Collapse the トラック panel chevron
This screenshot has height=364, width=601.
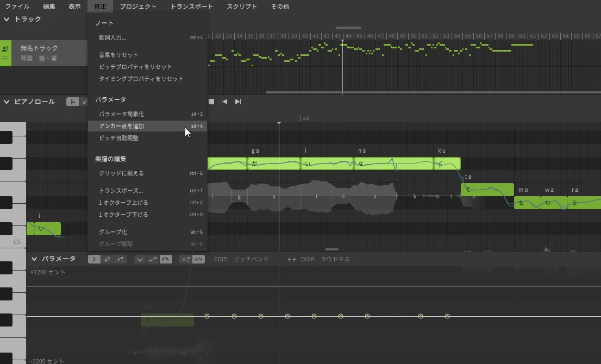7,19
